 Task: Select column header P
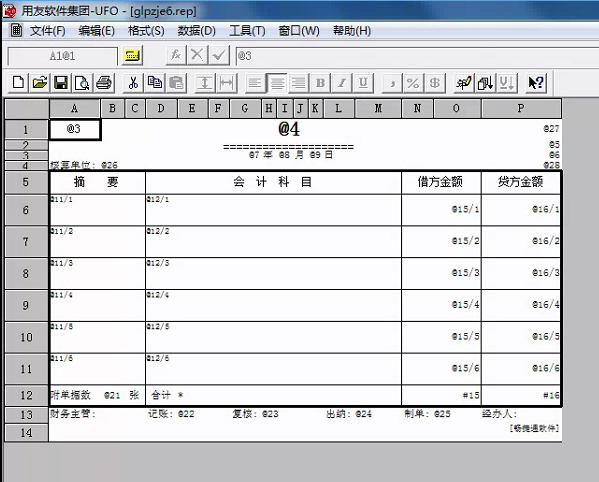(x=521, y=108)
